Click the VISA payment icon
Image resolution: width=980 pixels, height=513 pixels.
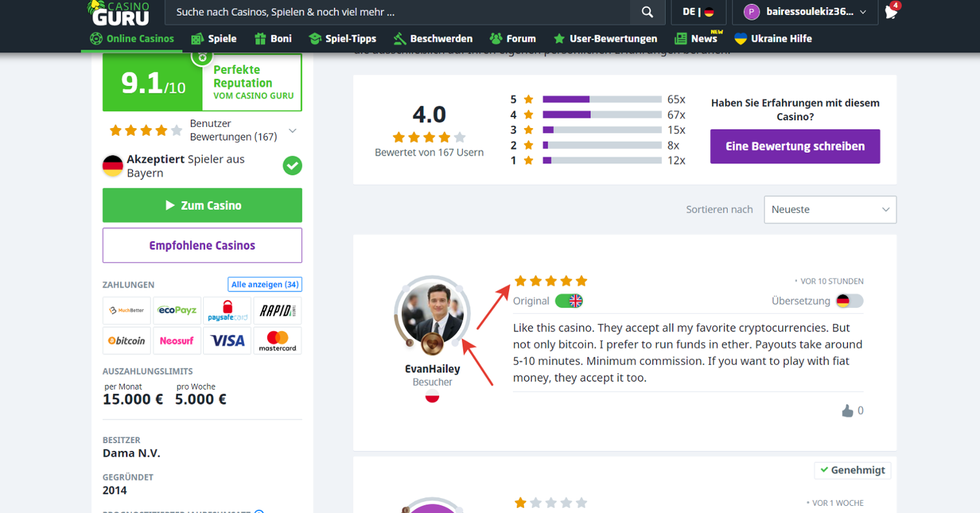pos(227,340)
